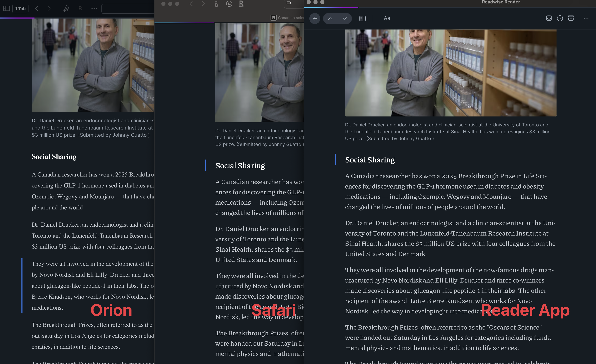Open the three-dot overflow menu in Orion

point(94,8)
